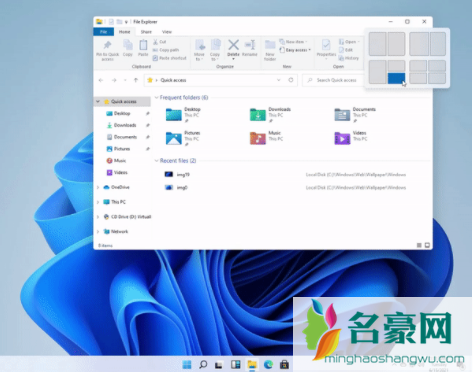Image resolution: width=473 pixels, height=372 pixels.
Task: Open Widgets from the taskbar
Action: click(235, 364)
